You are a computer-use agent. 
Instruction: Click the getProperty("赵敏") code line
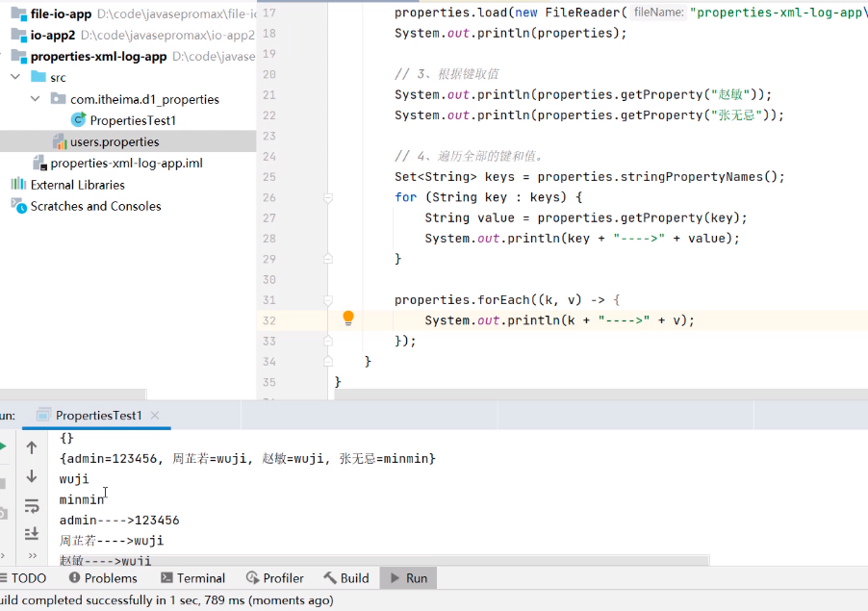point(583,94)
